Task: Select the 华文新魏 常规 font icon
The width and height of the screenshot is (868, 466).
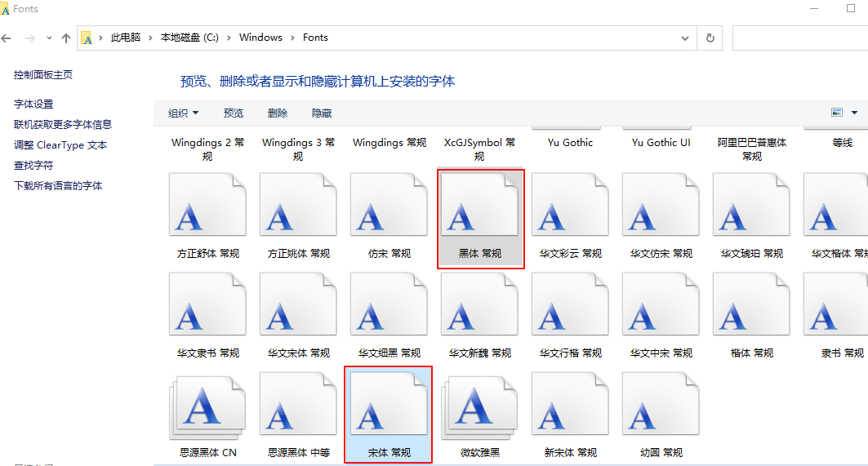Action: click(x=480, y=304)
